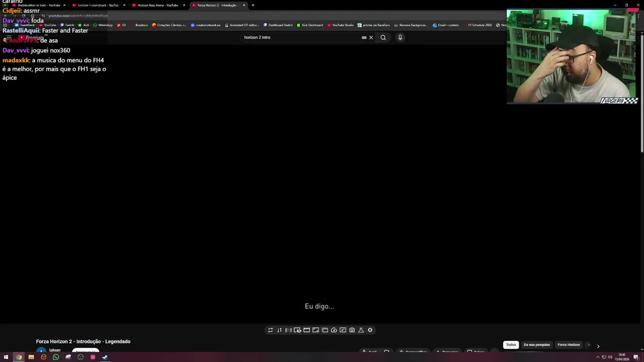The height and width of the screenshot is (362, 644).
Task: Click the YouTube search magnifier button
Action: 383,37
